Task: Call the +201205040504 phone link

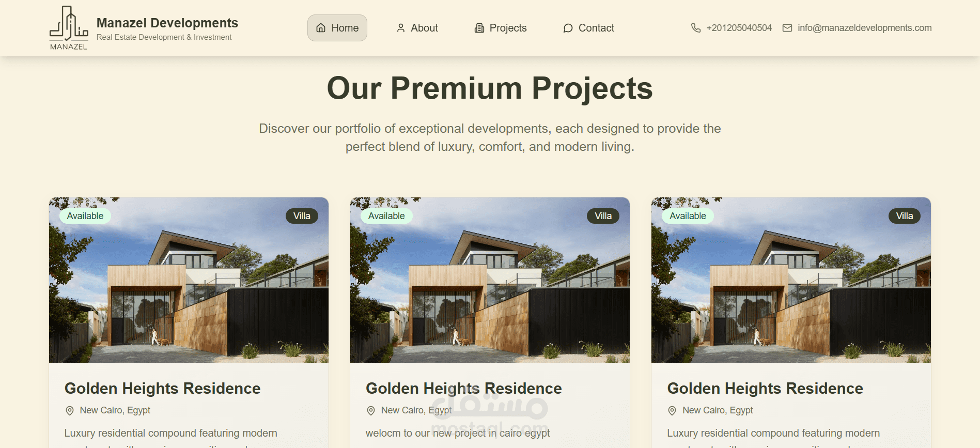Action: pyautogui.click(x=732, y=28)
